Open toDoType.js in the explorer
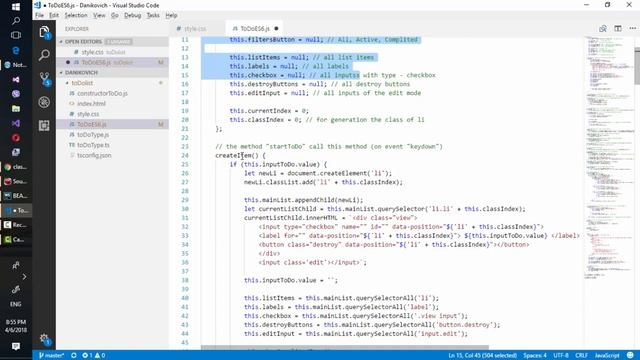Screen dimensions: 640x360 click(x=112, y=135)
